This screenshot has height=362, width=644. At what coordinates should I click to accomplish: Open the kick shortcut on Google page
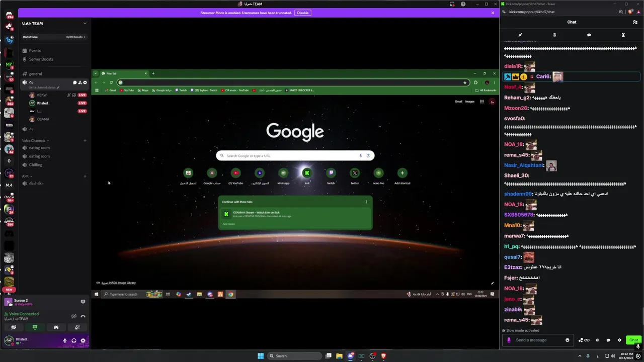(x=307, y=176)
